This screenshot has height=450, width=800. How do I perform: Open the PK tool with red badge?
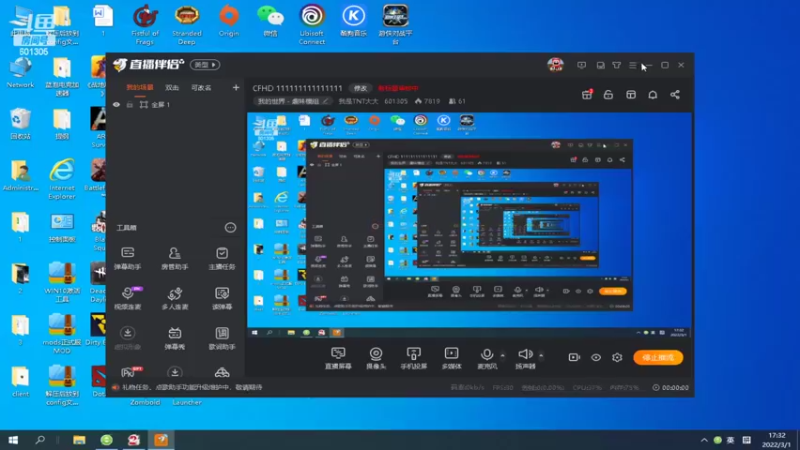click(131, 372)
